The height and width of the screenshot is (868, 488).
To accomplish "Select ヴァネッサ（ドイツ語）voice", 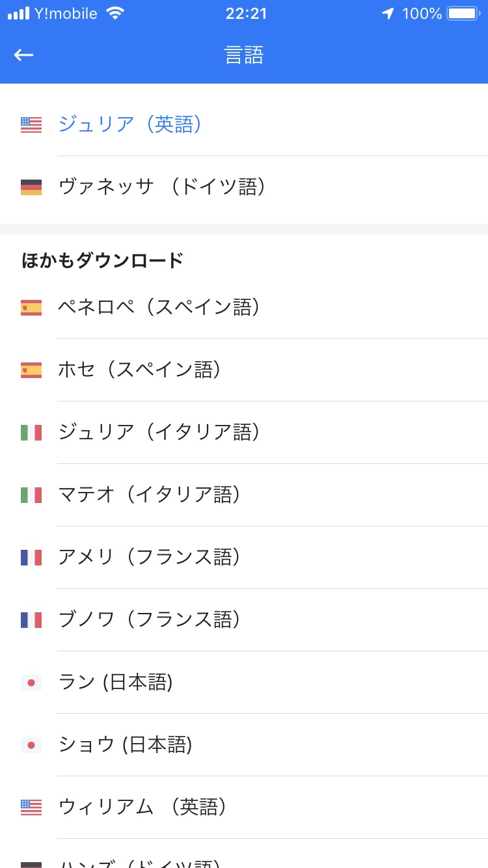I will click(x=163, y=187).
